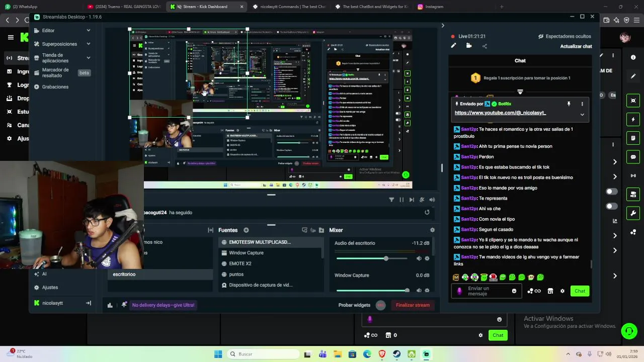This screenshot has width=644, height=362.
Task: Collapse the gift leaderboard arrow below the banner
Action: (x=520, y=92)
